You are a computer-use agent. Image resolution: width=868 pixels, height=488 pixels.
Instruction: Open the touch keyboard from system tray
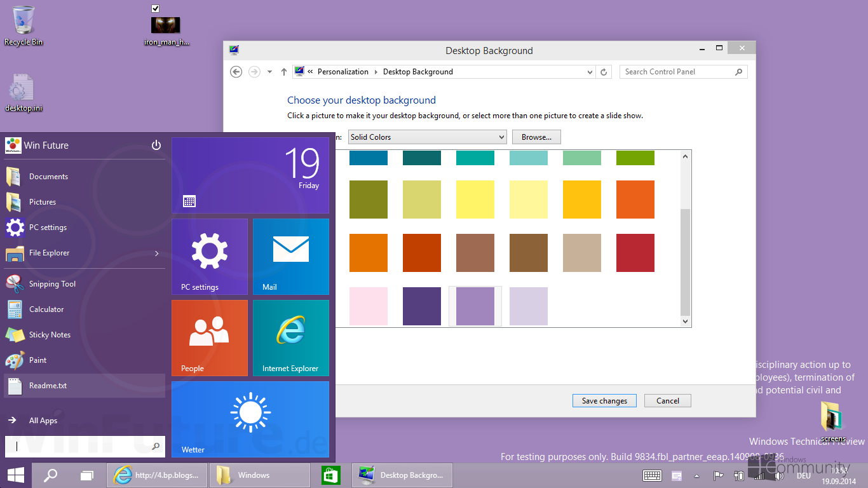pyautogui.click(x=651, y=475)
